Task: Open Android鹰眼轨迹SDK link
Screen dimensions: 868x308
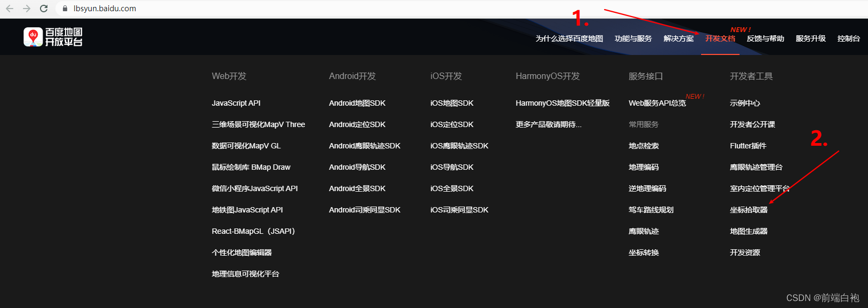Action: [x=365, y=146]
